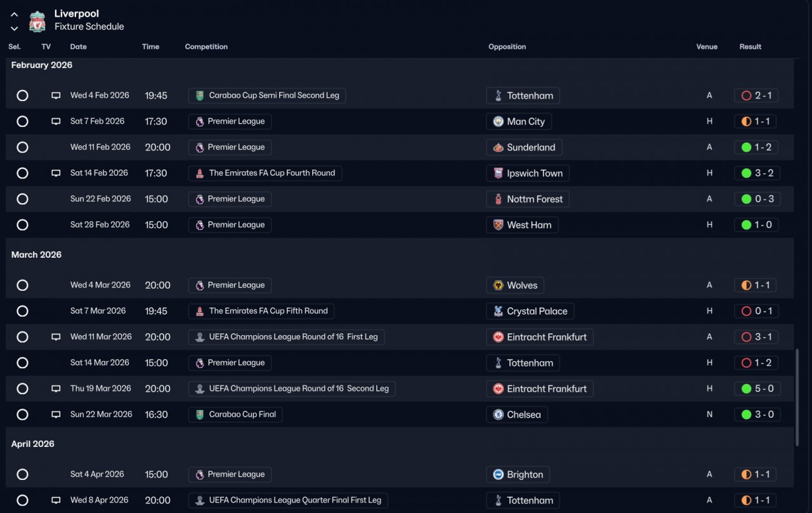Sort fixtures by Date column header

(x=79, y=47)
